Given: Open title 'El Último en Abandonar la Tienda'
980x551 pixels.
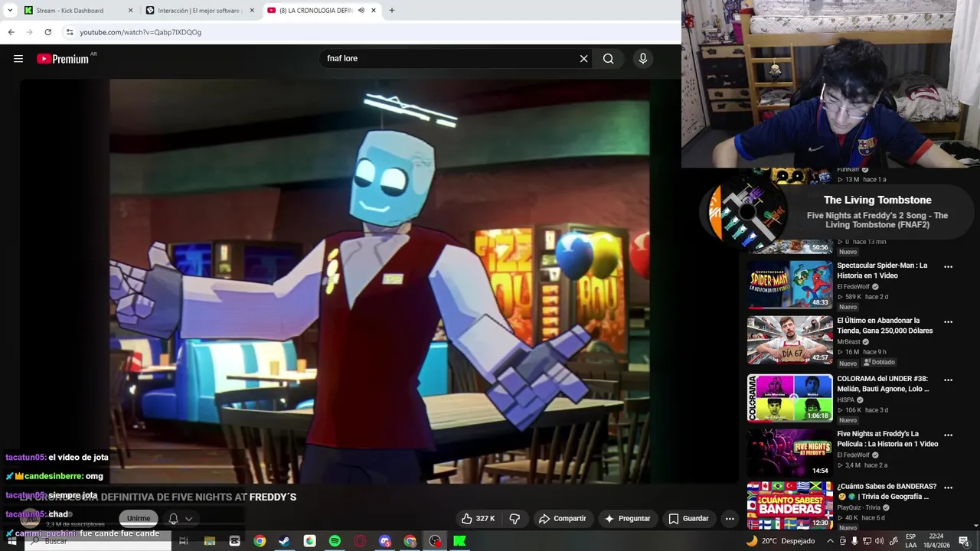Looking at the screenshot, I should (x=885, y=326).
